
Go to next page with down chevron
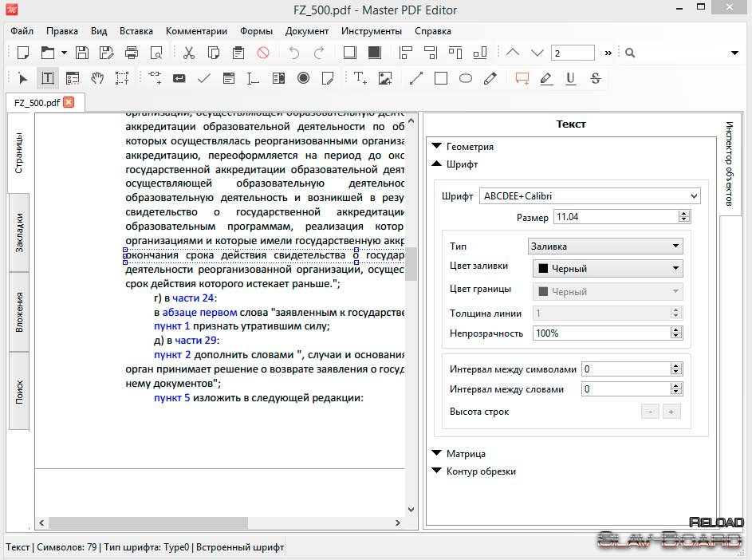[537, 53]
